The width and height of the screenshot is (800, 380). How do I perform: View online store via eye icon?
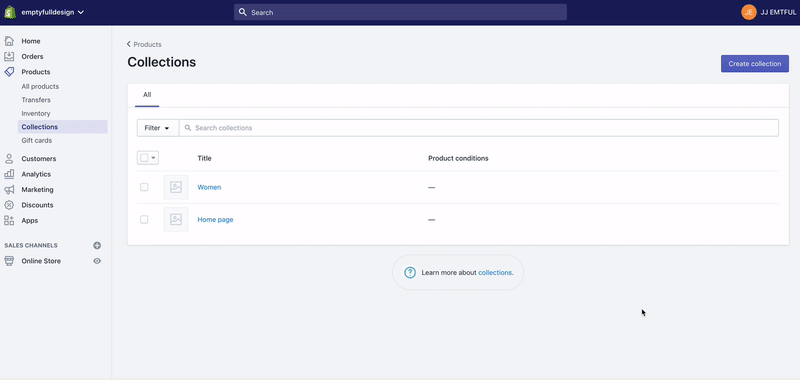click(x=97, y=261)
